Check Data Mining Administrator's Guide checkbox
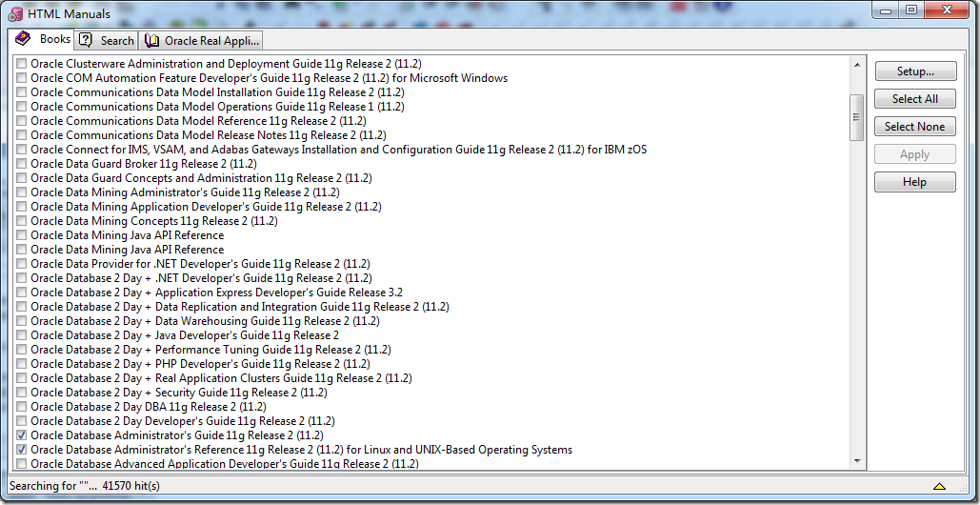 click(22, 192)
